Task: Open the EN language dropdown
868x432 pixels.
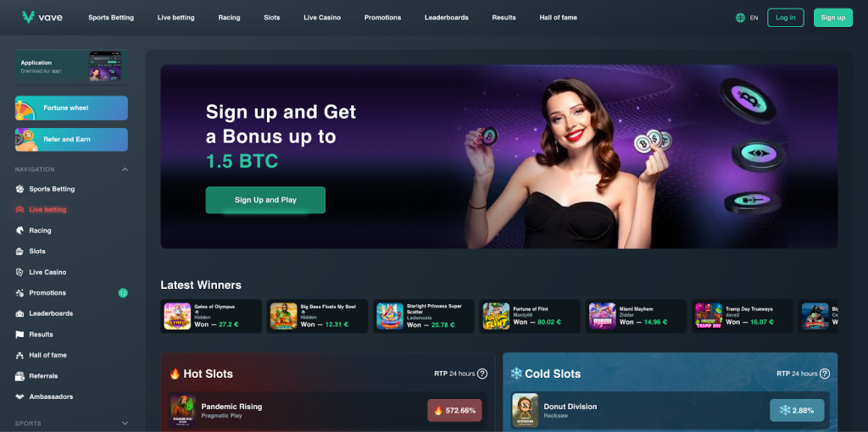Action: click(x=754, y=18)
